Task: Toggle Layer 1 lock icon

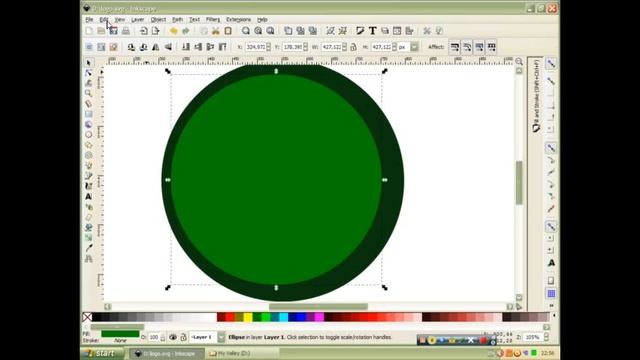Action: pos(183,337)
